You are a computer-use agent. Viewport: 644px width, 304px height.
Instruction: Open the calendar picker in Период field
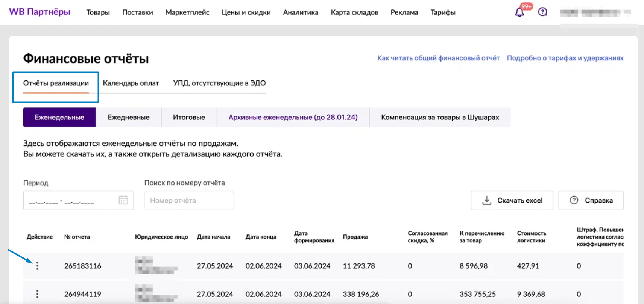[x=123, y=200]
